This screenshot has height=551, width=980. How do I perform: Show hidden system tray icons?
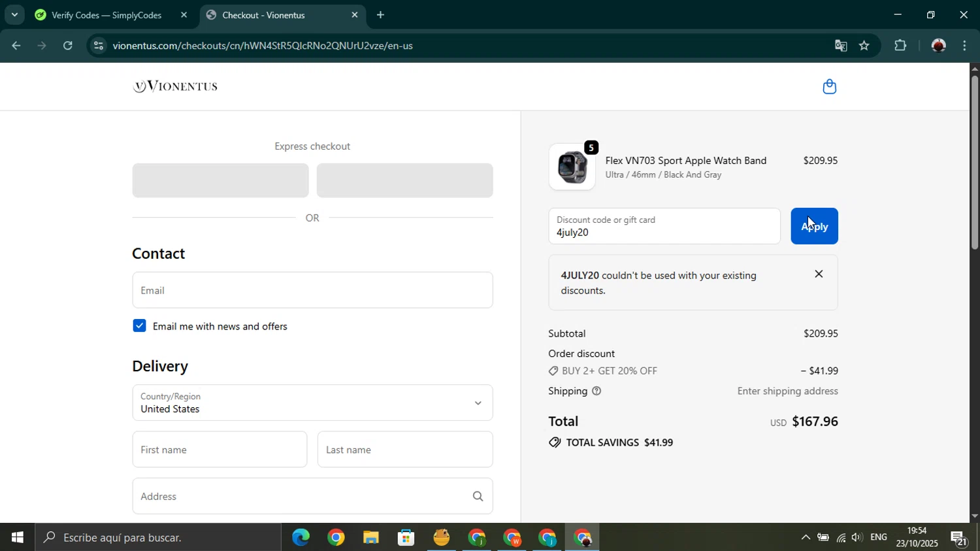click(805, 537)
